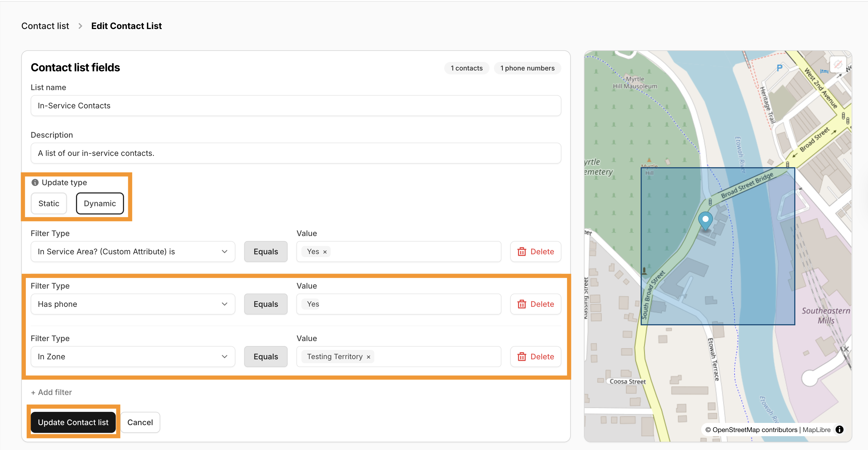Open the In Zone filter type dropdown
The width and height of the screenshot is (868, 450).
(x=133, y=357)
